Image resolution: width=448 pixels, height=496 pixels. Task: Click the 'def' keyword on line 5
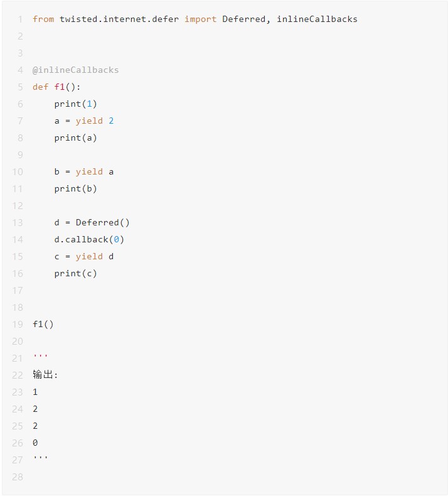[41, 87]
